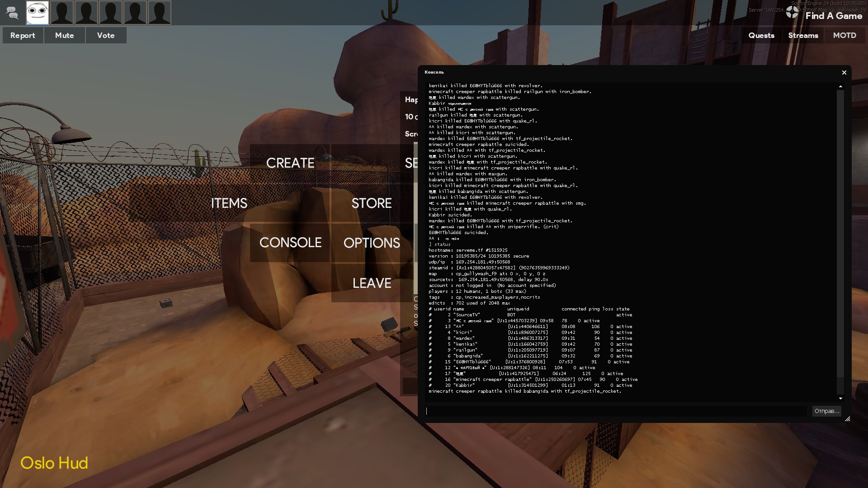Select CREATE from main menu
The image size is (868, 488).
pos(290,163)
